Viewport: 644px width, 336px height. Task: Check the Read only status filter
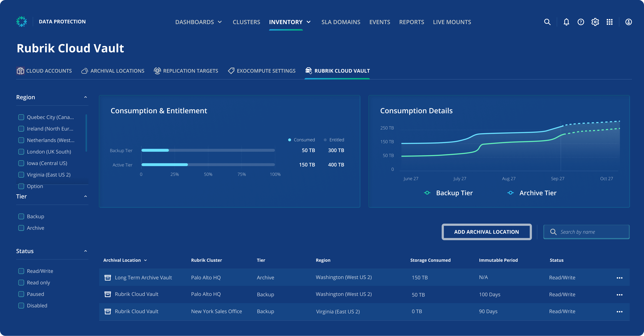click(21, 283)
